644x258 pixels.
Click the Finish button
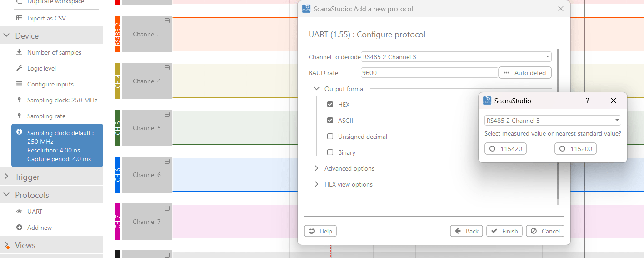click(504, 231)
